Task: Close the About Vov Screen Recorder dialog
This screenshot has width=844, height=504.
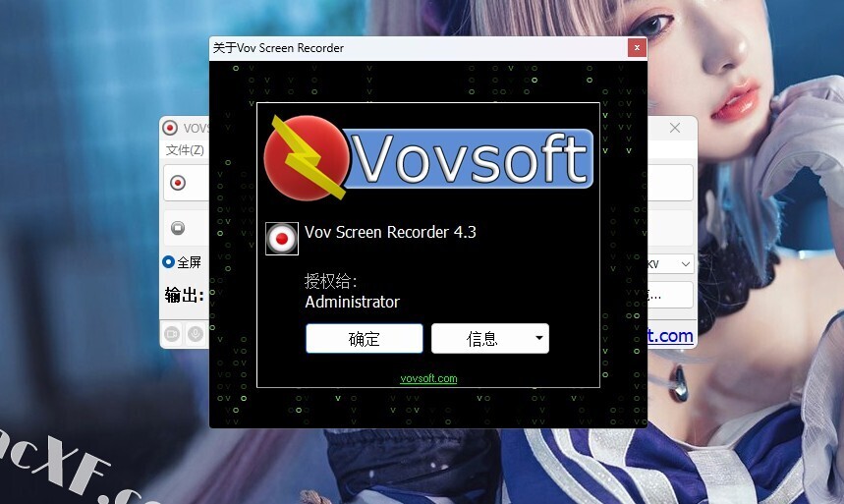Action: pos(637,48)
